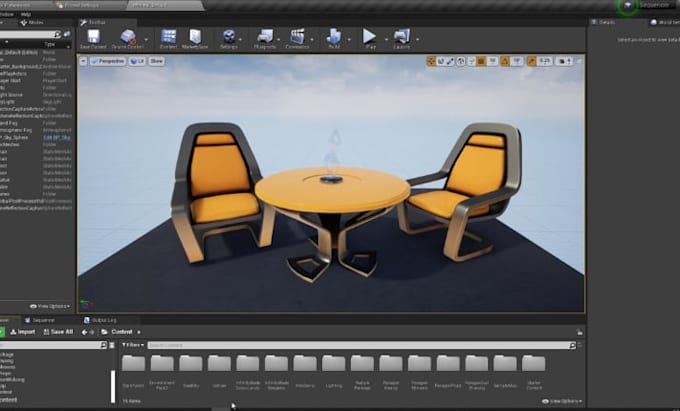
Task: Open the Settings toolbar icon
Action: pyautogui.click(x=229, y=37)
